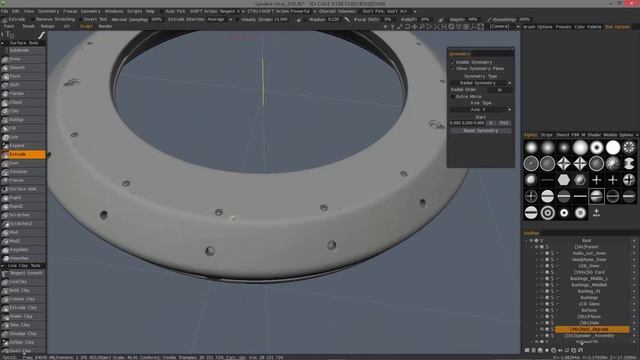Select the Inflate Clay tool
Screen dimensions: 640x360
click(x=23, y=342)
